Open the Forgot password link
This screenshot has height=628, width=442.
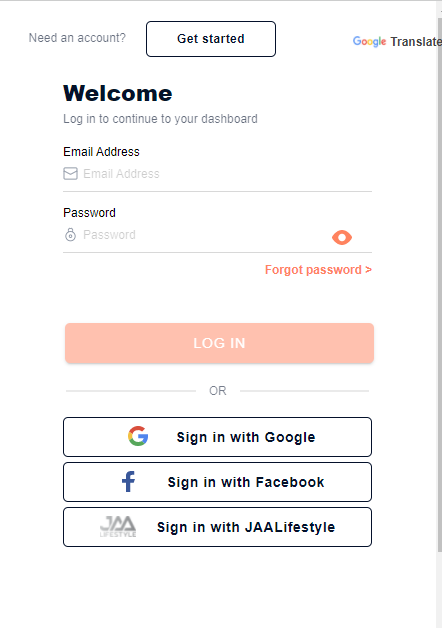pyautogui.click(x=318, y=270)
